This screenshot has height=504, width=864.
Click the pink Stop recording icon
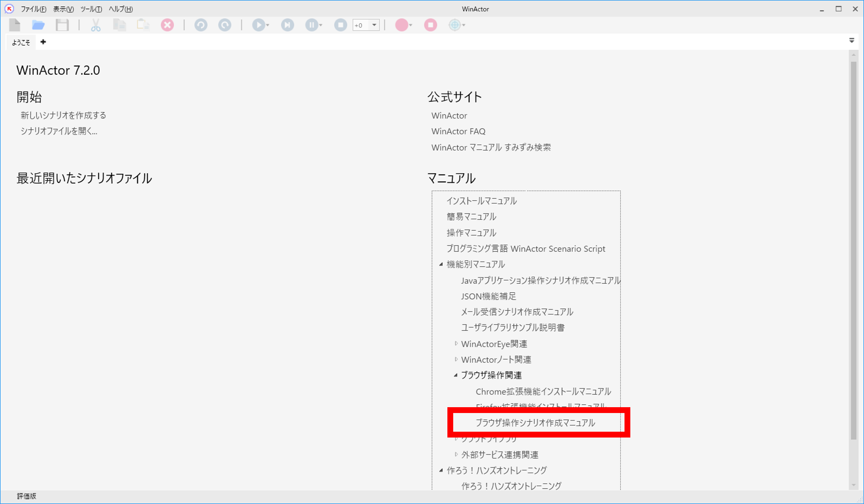pos(430,25)
